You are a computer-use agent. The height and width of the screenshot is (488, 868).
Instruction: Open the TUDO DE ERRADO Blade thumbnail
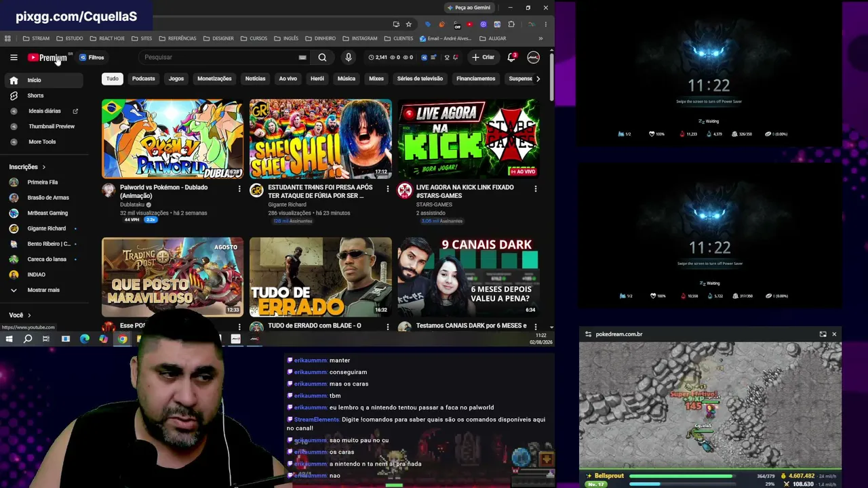[x=321, y=277]
